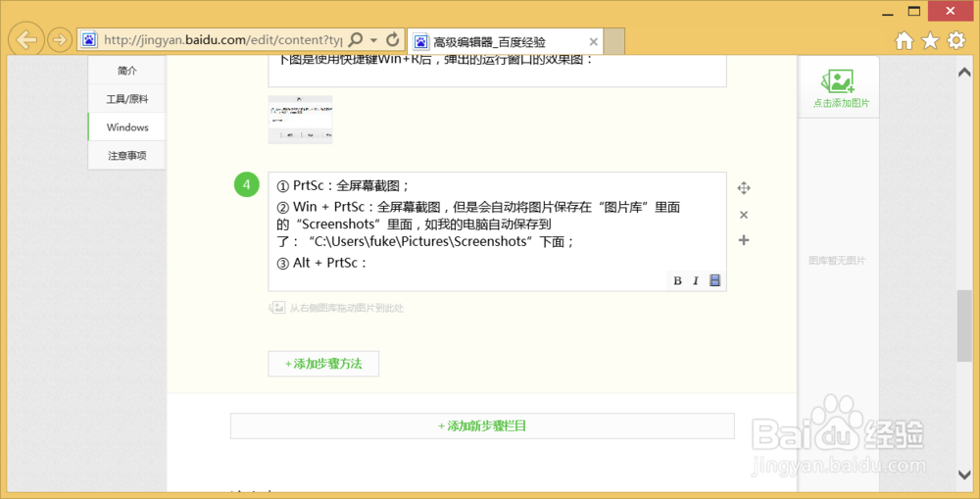This screenshot has height=499, width=980.
Task: Jump to the 简介 section
Action: tap(126, 71)
